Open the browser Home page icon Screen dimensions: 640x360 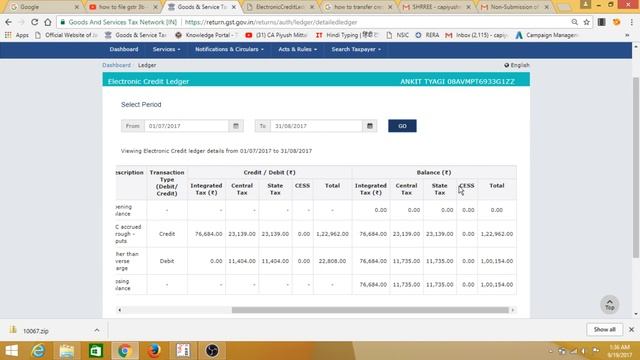point(48,22)
